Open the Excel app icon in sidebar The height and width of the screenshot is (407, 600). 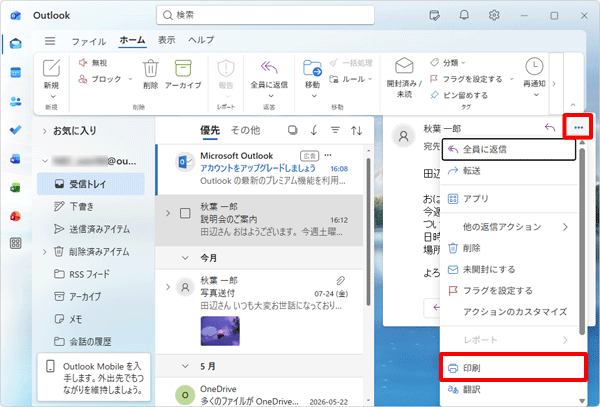tap(16, 188)
